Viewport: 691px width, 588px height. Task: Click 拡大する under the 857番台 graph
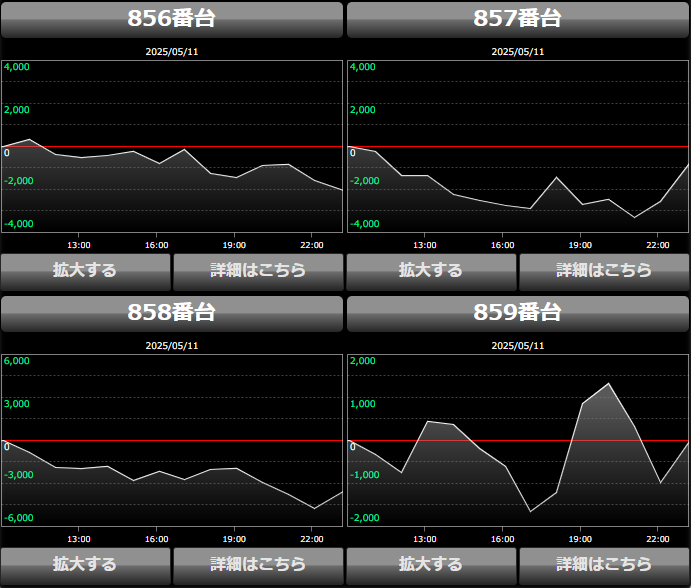pos(431,272)
